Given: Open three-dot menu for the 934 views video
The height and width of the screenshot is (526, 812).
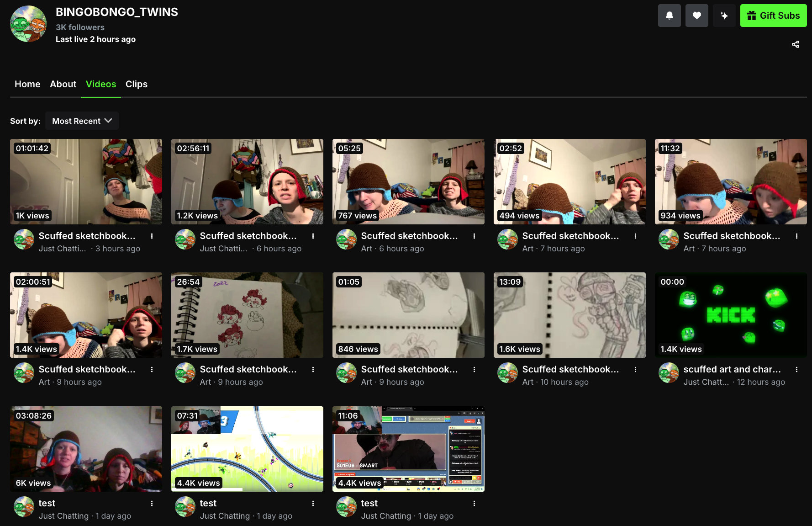Looking at the screenshot, I should (796, 236).
